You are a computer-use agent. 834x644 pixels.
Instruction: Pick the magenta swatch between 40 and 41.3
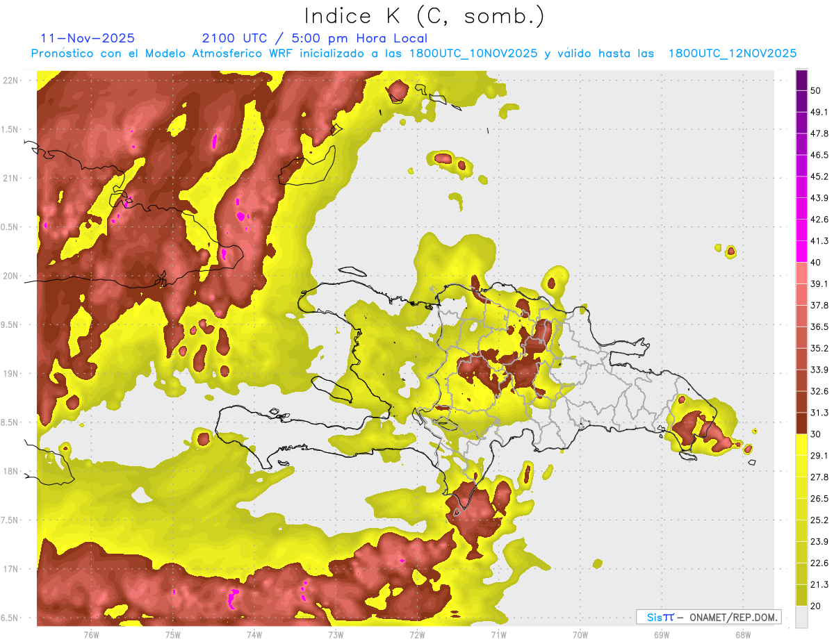coord(802,251)
